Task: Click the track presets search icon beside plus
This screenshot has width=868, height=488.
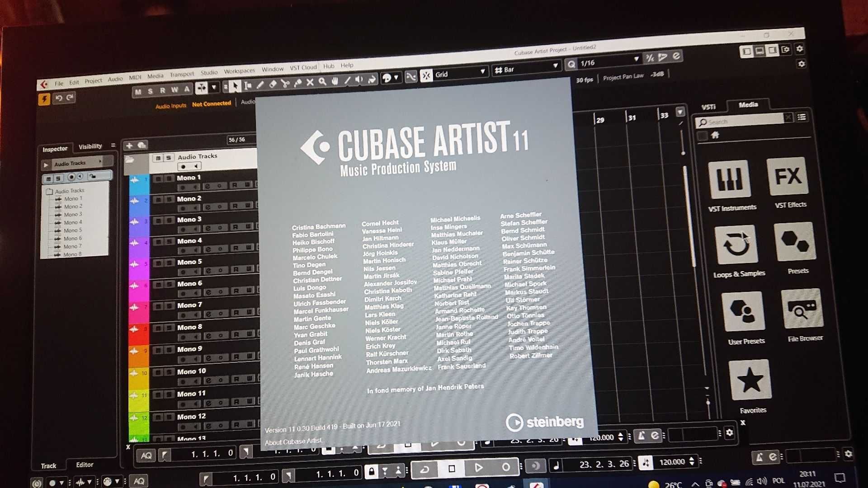Action: (x=142, y=145)
